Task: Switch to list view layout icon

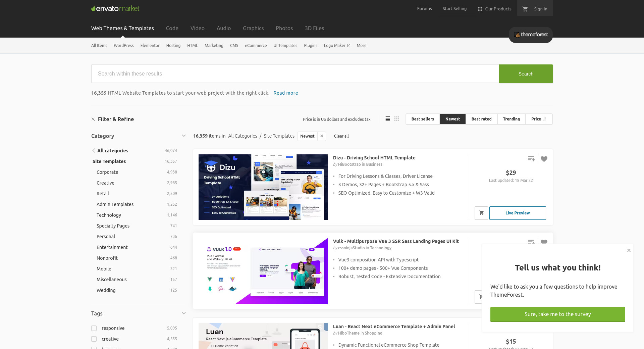Action: tap(387, 119)
